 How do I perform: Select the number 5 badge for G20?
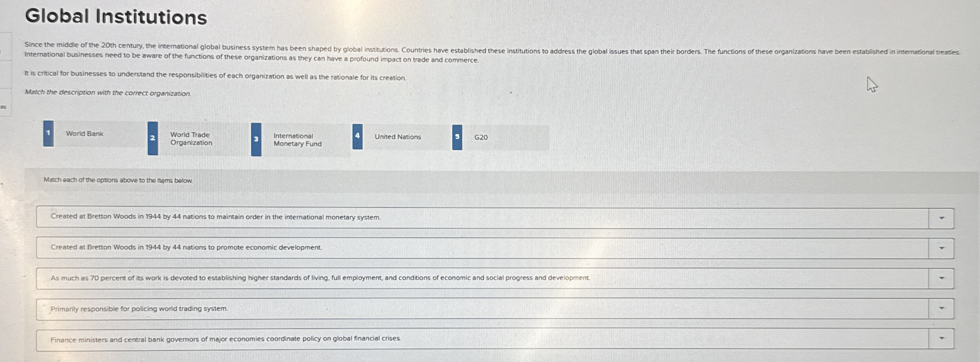tap(457, 137)
